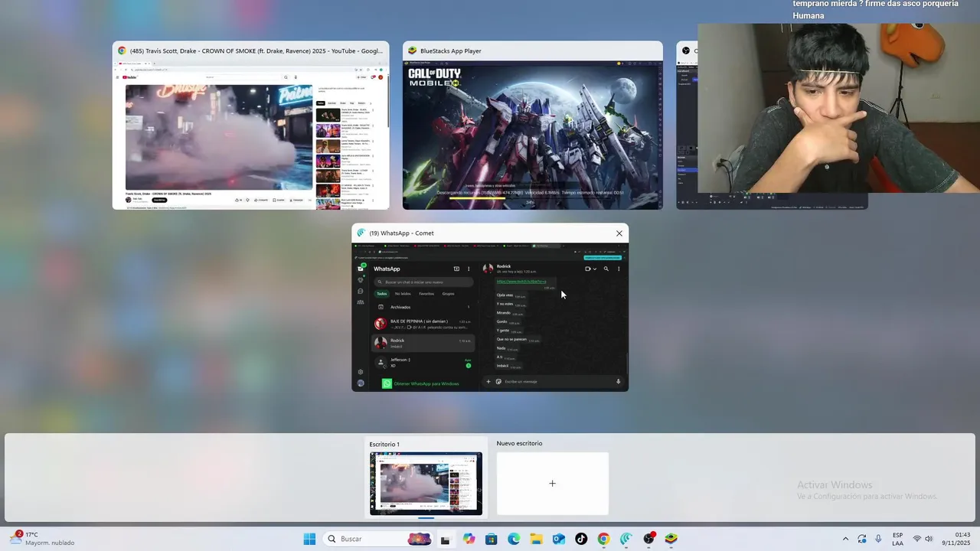
Task: Open the Windows Start menu
Action: 309,539
